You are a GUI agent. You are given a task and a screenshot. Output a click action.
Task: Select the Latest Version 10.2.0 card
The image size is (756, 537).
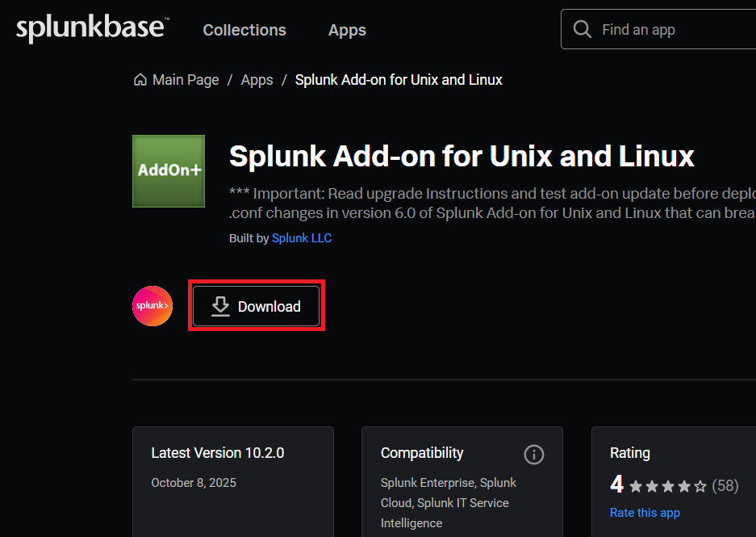pos(233,481)
